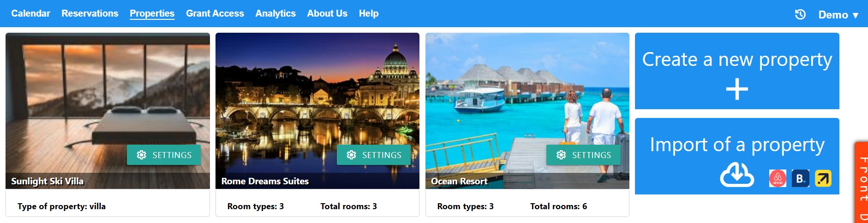Open the Help menu item

(369, 13)
